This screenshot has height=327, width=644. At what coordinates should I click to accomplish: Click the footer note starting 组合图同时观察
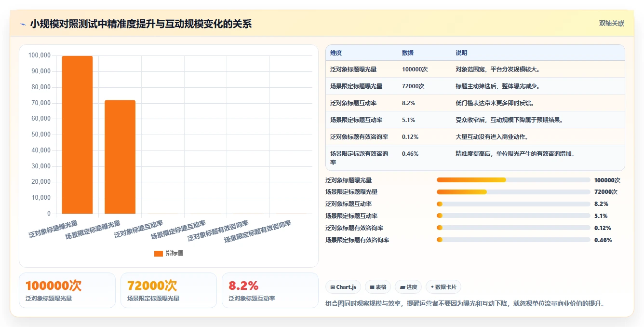(x=465, y=304)
